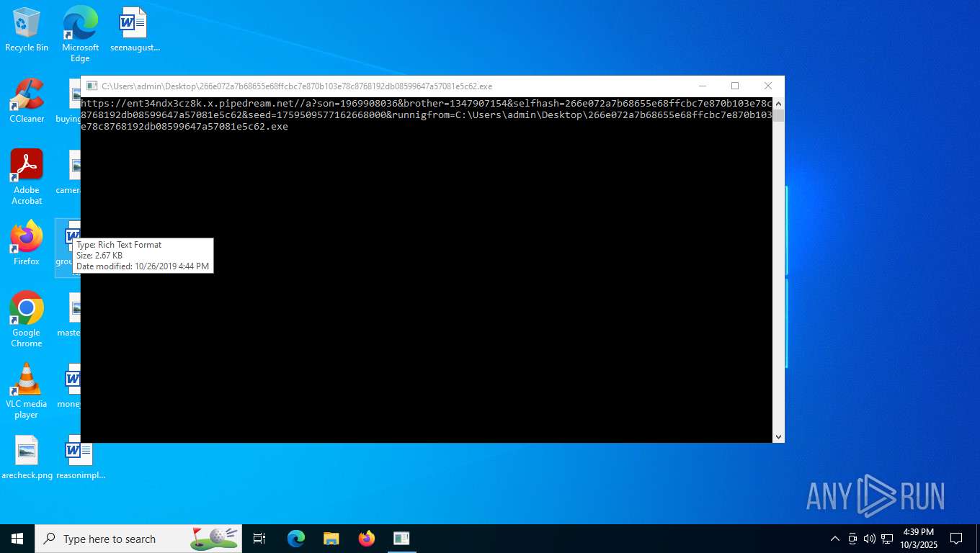Open the Recycle Bin desktop icon
Image resolution: width=980 pixels, height=553 pixels.
27,30
